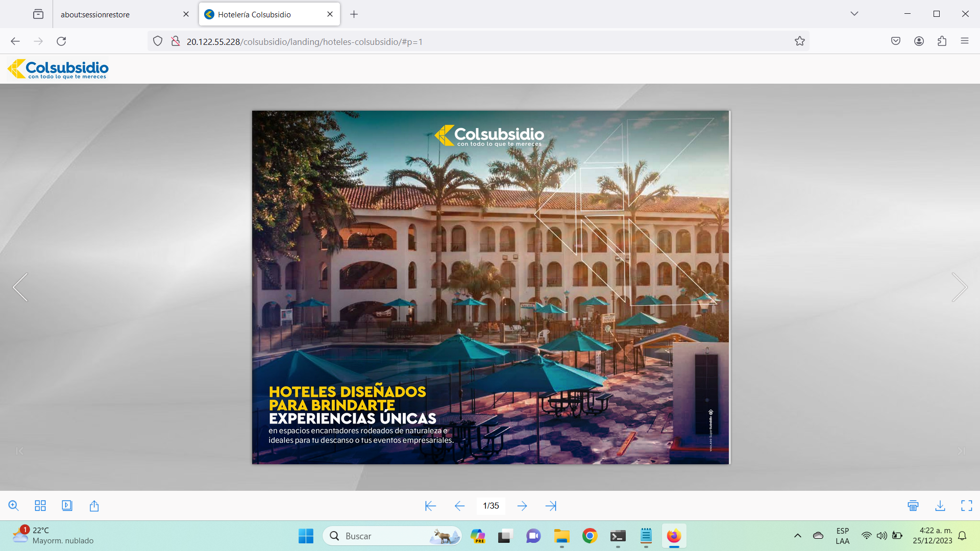Open the thumbnails grid view
This screenshot has width=980, height=551.
40,506
